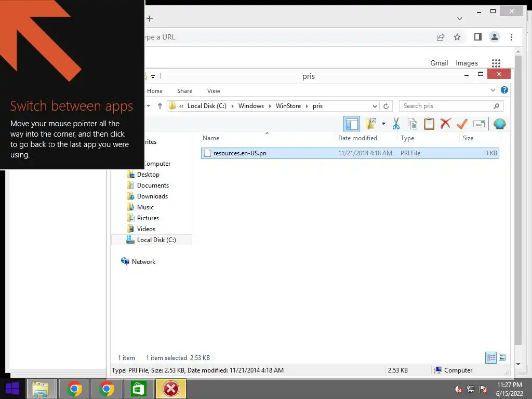Open the Images link in Chrome

[x=467, y=63]
